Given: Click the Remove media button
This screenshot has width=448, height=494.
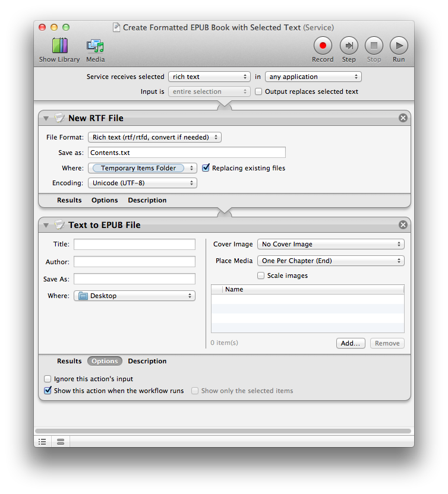Looking at the screenshot, I should 387,343.
